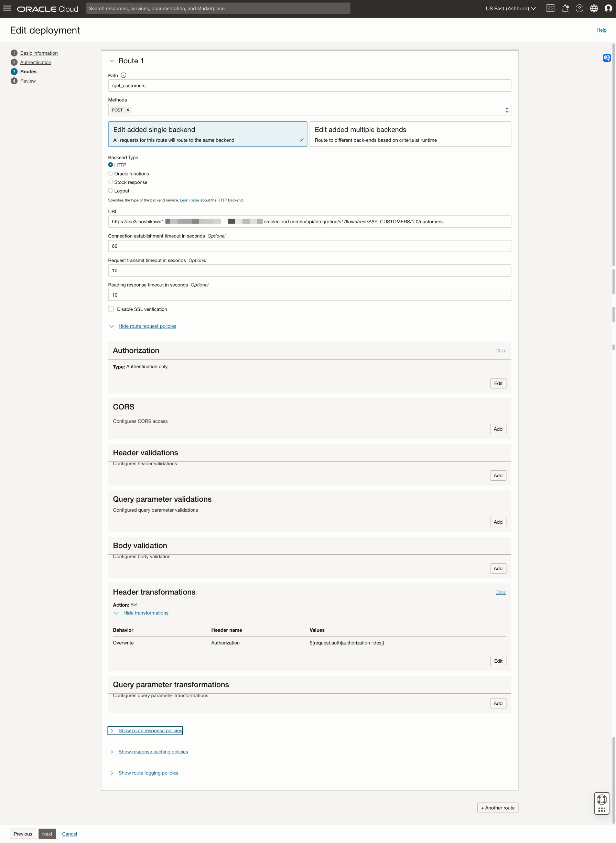Collapse the Route 1 section
Image resolution: width=616 pixels, height=843 pixels.
point(111,61)
